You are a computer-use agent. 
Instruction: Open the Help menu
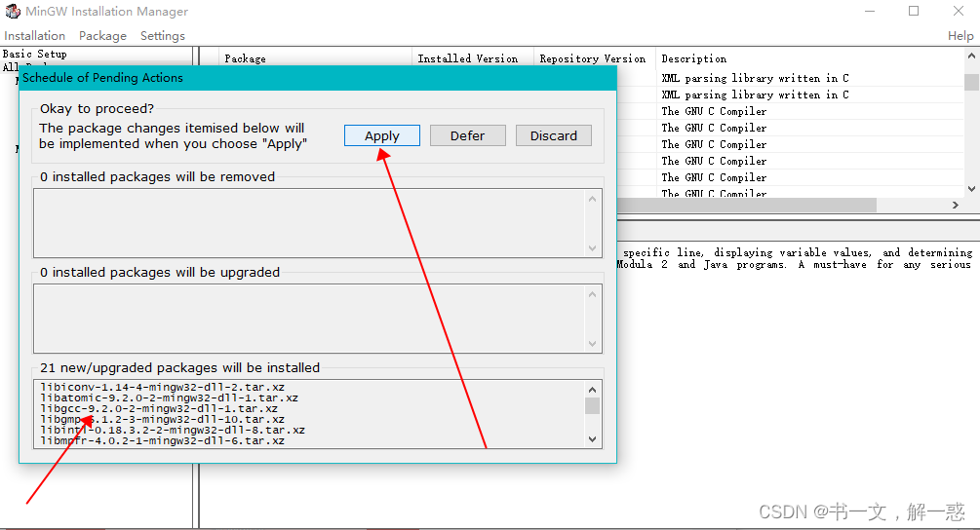pyautogui.click(x=960, y=36)
